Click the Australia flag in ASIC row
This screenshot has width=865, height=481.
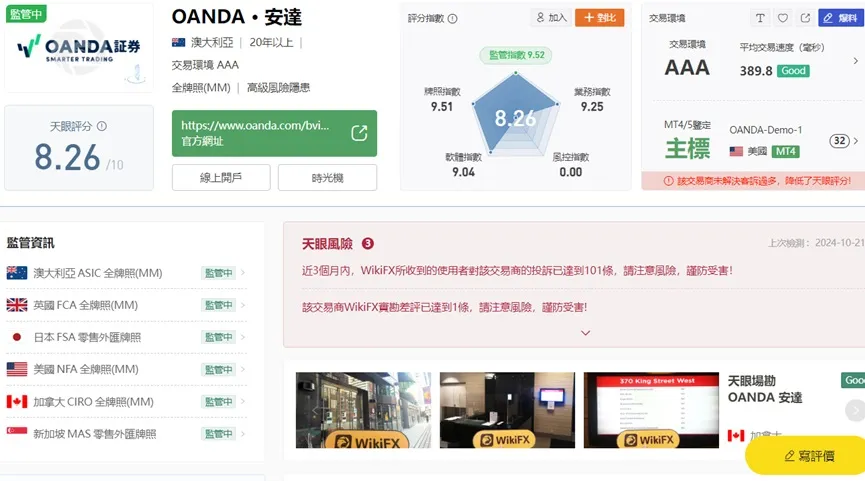tap(17, 273)
